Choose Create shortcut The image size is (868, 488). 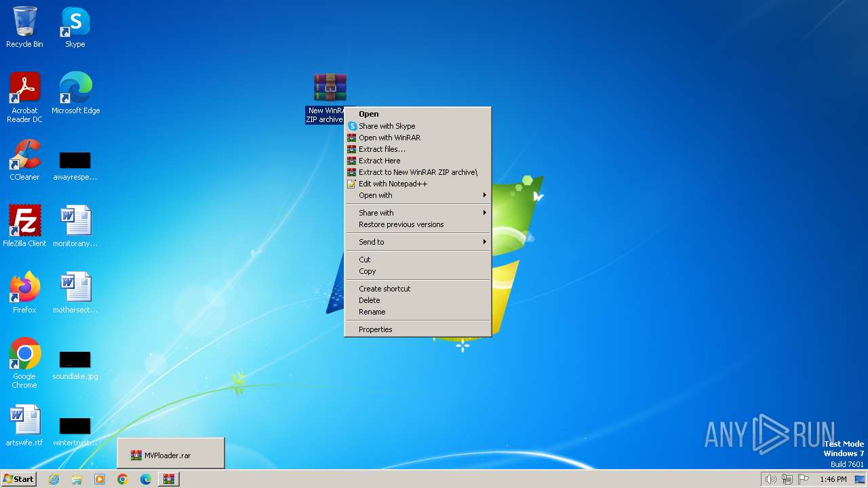point(418,289)
